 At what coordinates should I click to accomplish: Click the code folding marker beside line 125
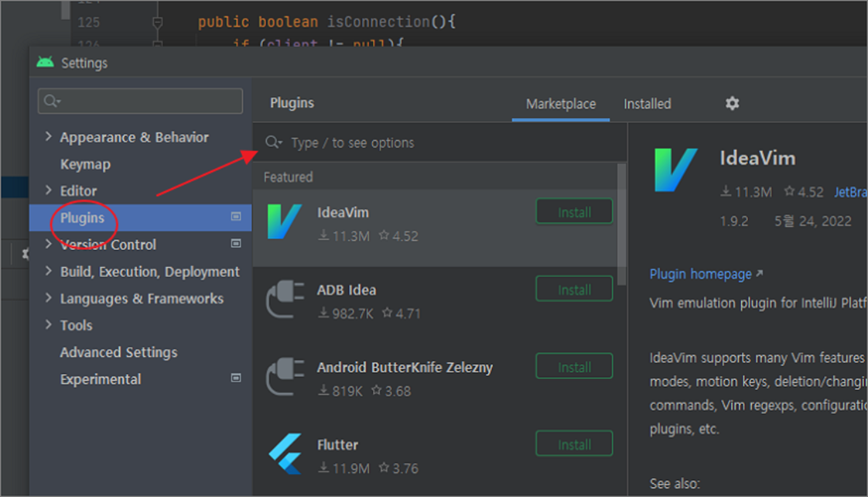157,22
